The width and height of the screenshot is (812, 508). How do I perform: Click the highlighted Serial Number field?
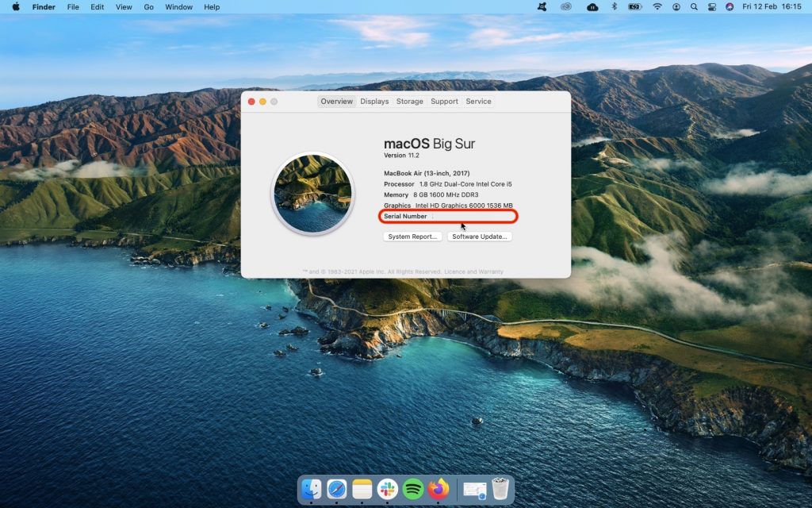click(447, 216)
